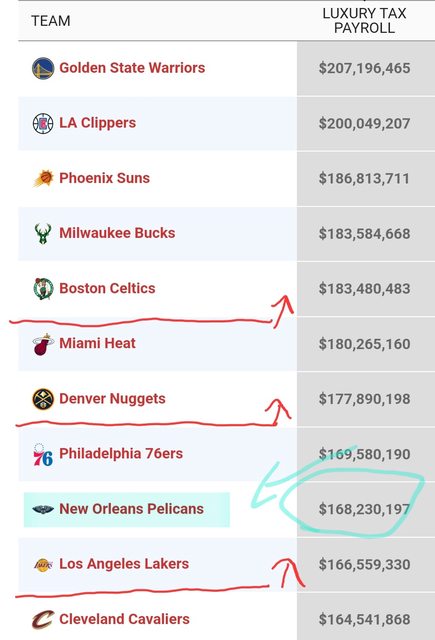435x640 pixels.
Task: Click the Milwaukee Bucks deer logo
Action: click(43, 233)
